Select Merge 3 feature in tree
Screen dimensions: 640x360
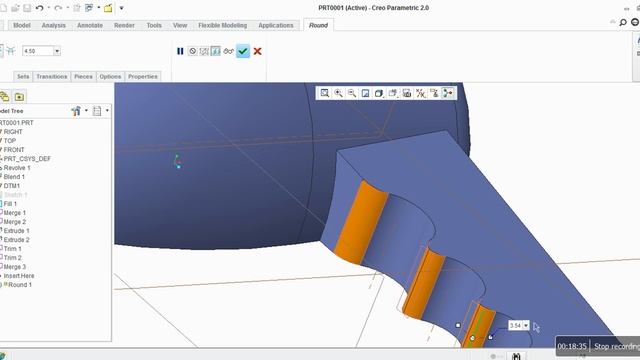point(14,267)
